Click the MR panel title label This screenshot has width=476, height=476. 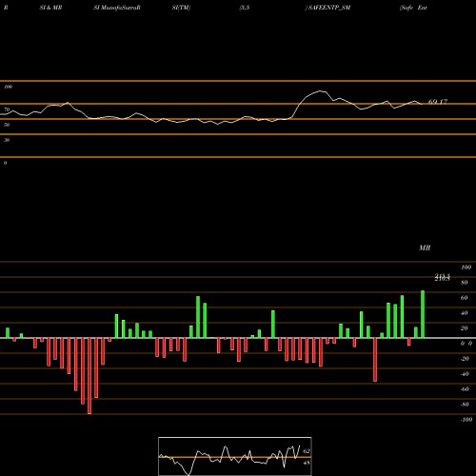point(425,248)
